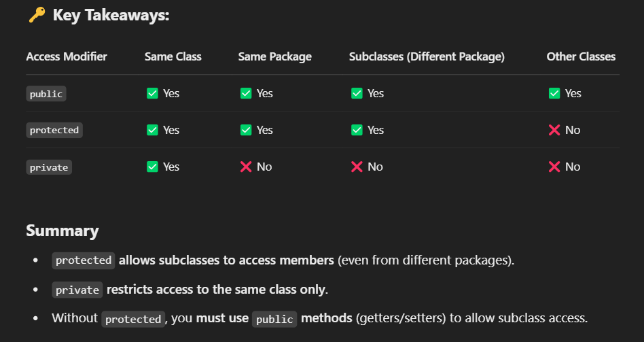Image resolution: width=644 pixels, height=342 pixels.
Task: Click the key emoji beside Key Takeaways
Action: pos(36,15)
